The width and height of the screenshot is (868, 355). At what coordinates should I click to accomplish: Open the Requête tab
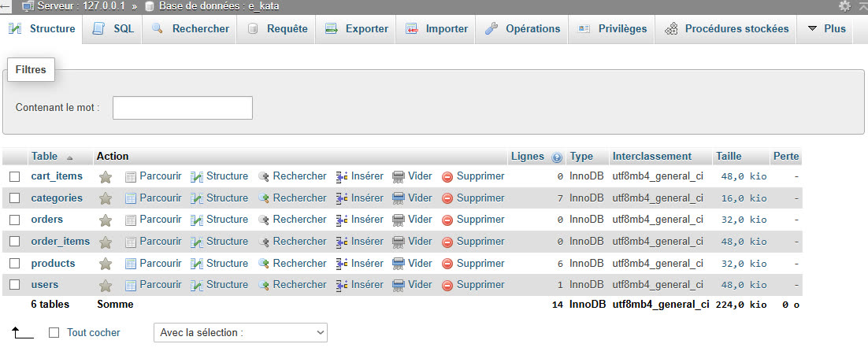[276, 29]
